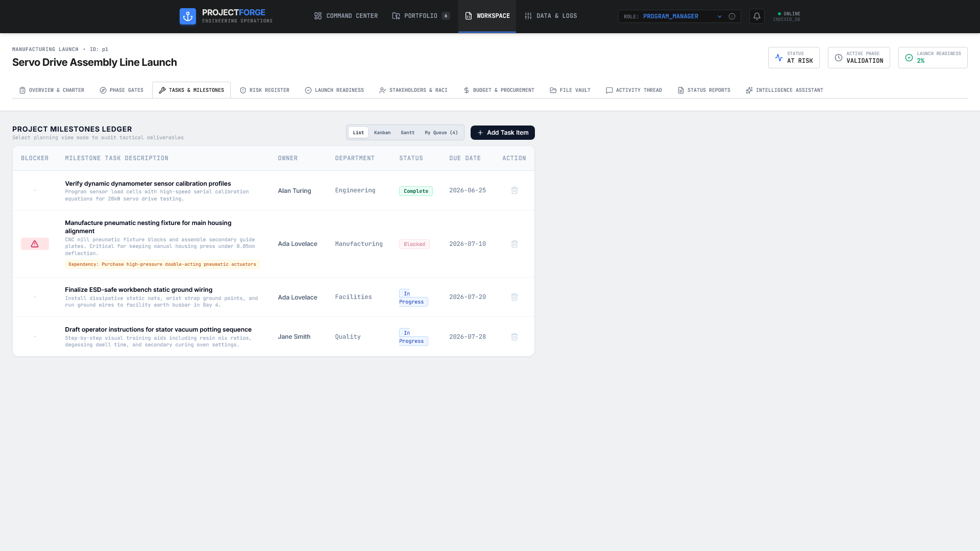The image size is (980, 551).
Task: Click In Progress badge for Jane Smith's task
Action: click(x=413, y=337)
